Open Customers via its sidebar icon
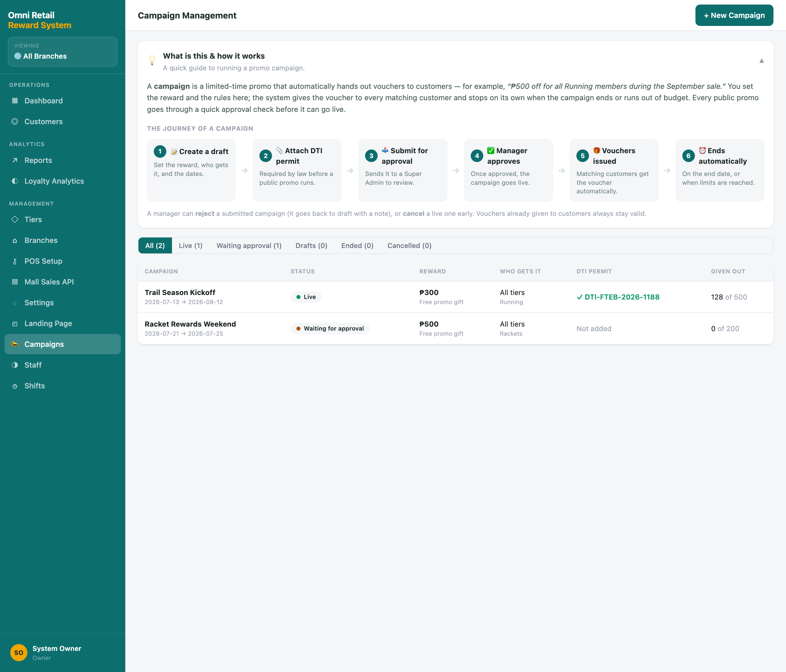Screen dimensions: 786x672 (15, 122)
